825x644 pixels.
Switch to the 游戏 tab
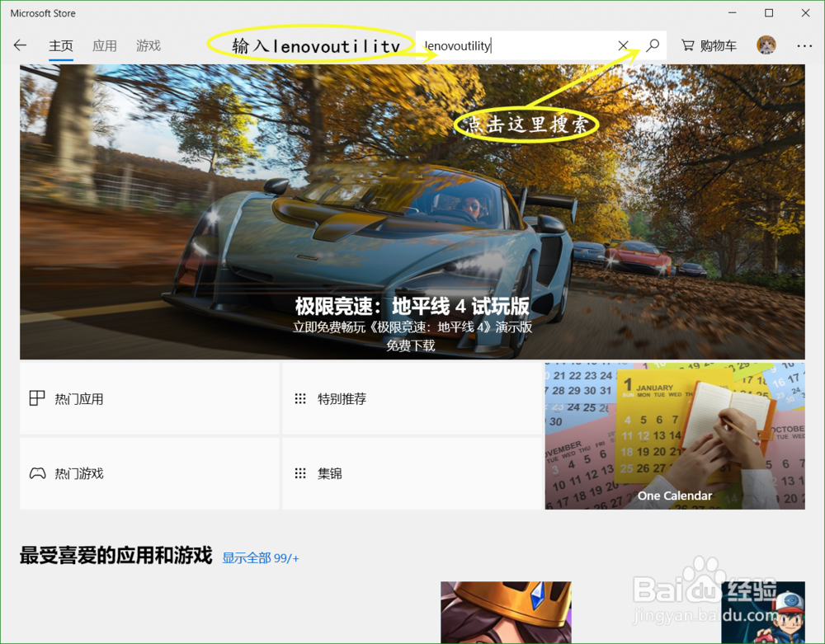click(x=148, y=45)
